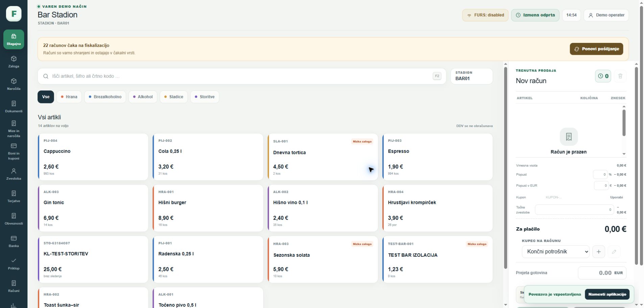Click the Točke zvestobe input

tap(574, 210)
